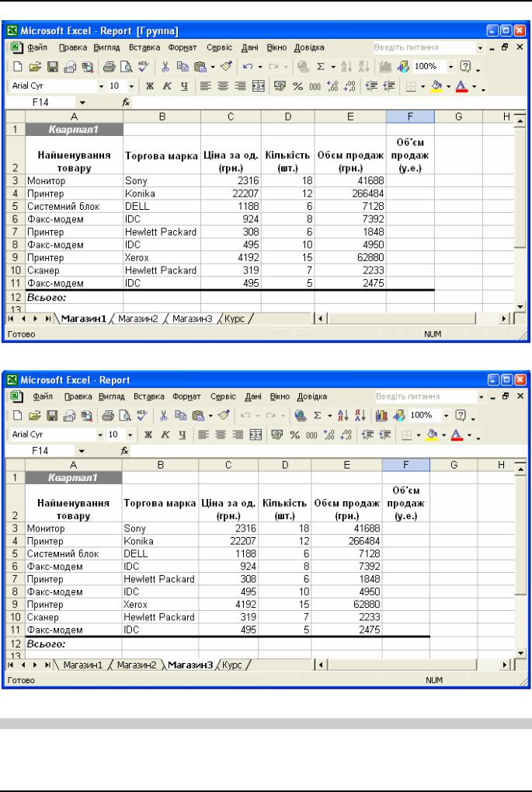Open font size 10 dropdown in top window
Image resolution: width=532 pixels, height=792 pixels.
point(131,86)
